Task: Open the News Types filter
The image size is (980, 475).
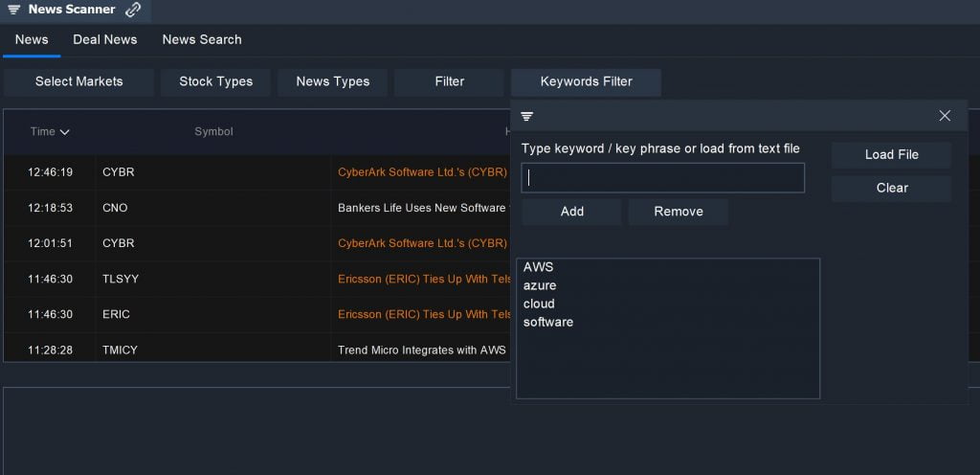Action: pyautogui.click(x=332, y=81)
